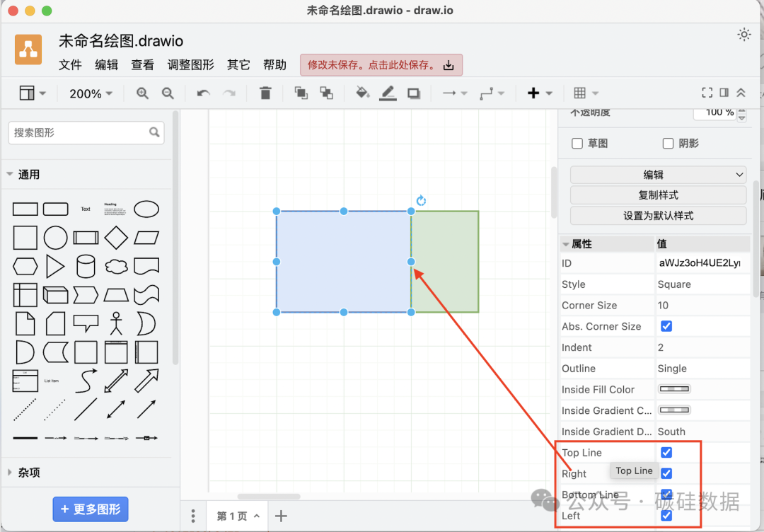The image size is (764, 532).
Task: Toggle the light/dark appearance sun icon
Action: [743, 34]
